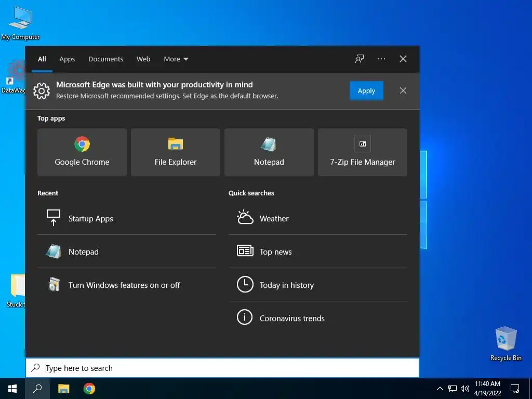Click the Apply button for Edge settings

click(x=366, y=90)
